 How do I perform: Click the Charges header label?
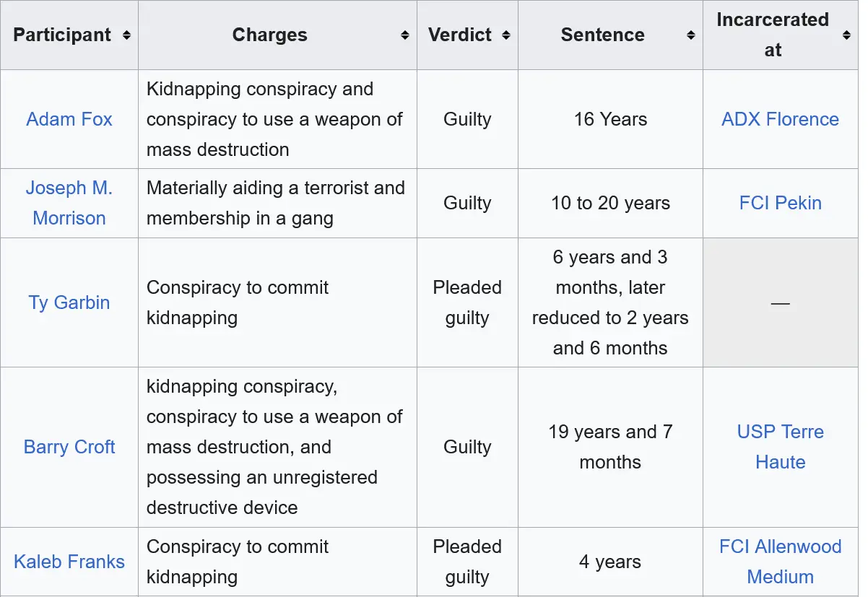pos(269,35)
